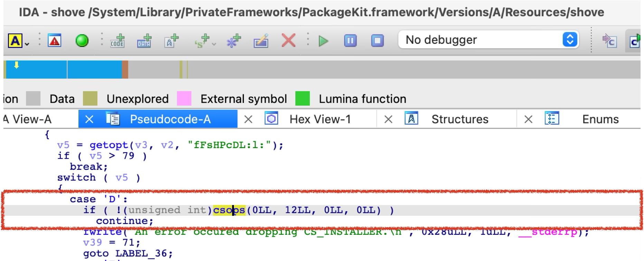Click the green Lumina function swatch
Screen dimensions: 644x261
[303, 99]
